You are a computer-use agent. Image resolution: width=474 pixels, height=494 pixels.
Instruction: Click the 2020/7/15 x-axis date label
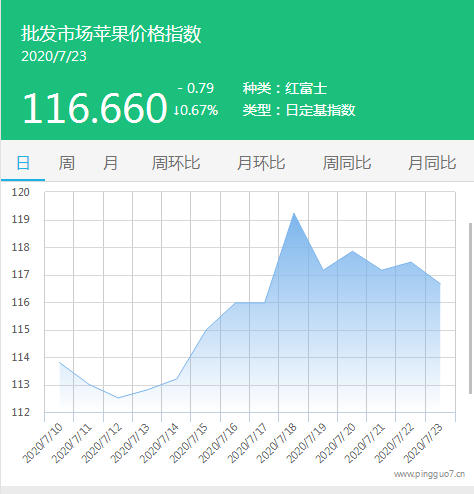click(x=189, y=442)
